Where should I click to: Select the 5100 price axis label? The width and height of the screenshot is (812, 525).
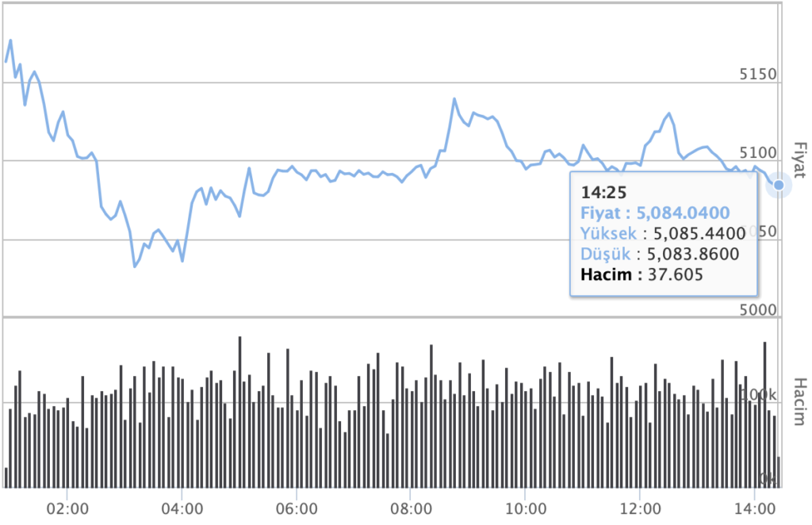click(x=754, y=153)
